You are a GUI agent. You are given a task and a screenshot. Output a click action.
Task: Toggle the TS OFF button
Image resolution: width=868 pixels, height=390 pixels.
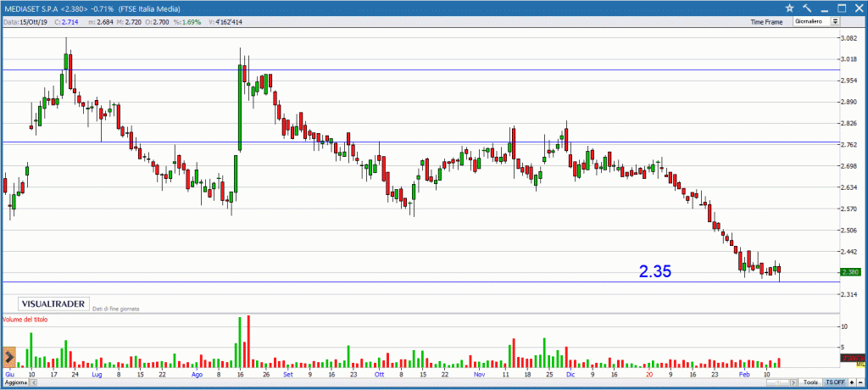[x=835, y=382]
